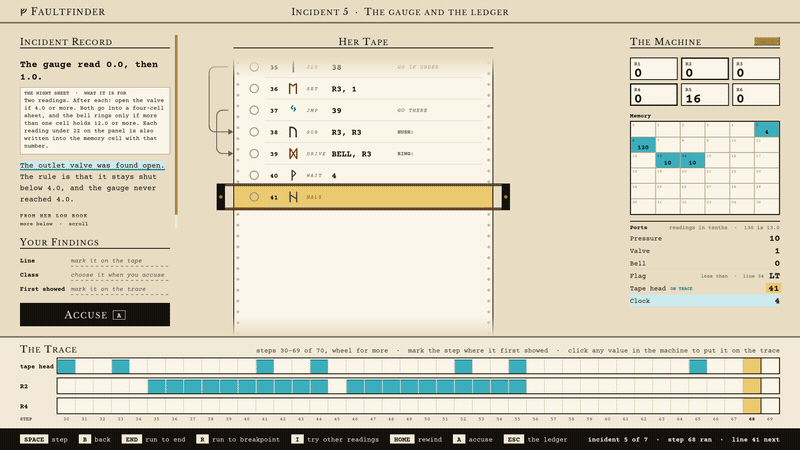Click the Faultfinder logo glyph

click(x=23, y=12)
